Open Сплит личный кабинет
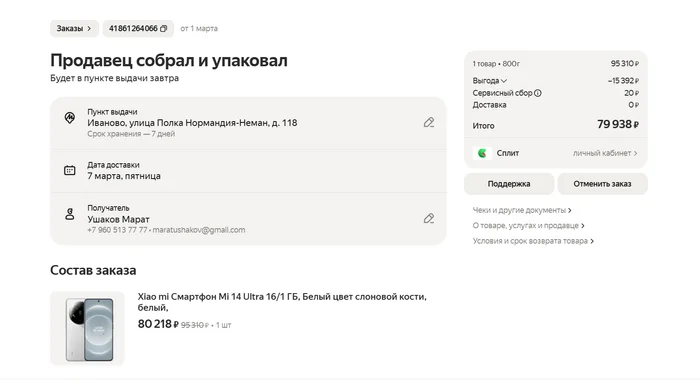 point(605,153)
